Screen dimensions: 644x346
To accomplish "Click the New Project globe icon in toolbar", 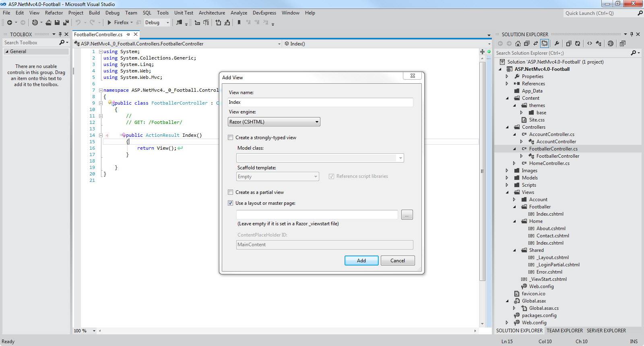I will pyautogui.click(x=35, y=23).
